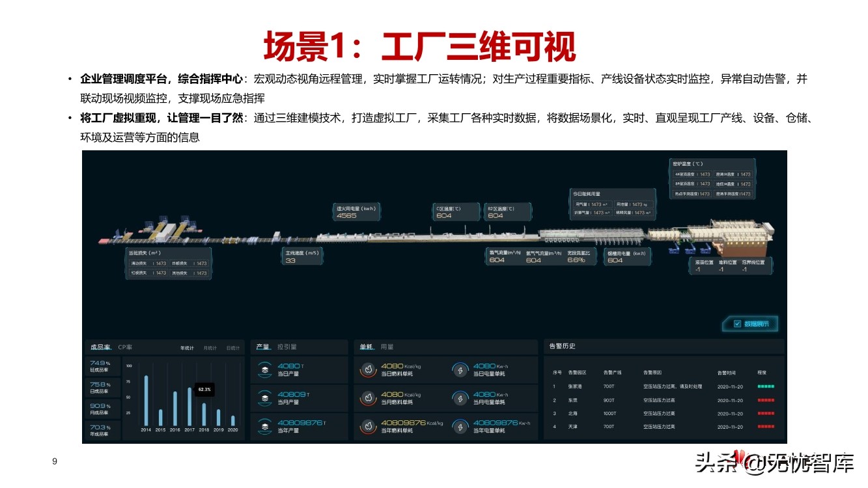Screen dimensions: 868x488
Task: Select 月统计 chart period
Action: point(210,348)
